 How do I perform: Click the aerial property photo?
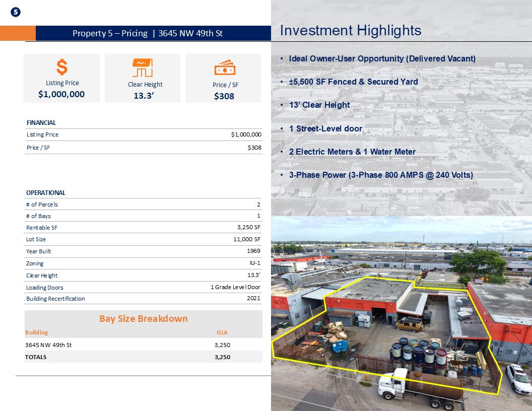click(x=402, y=314)
